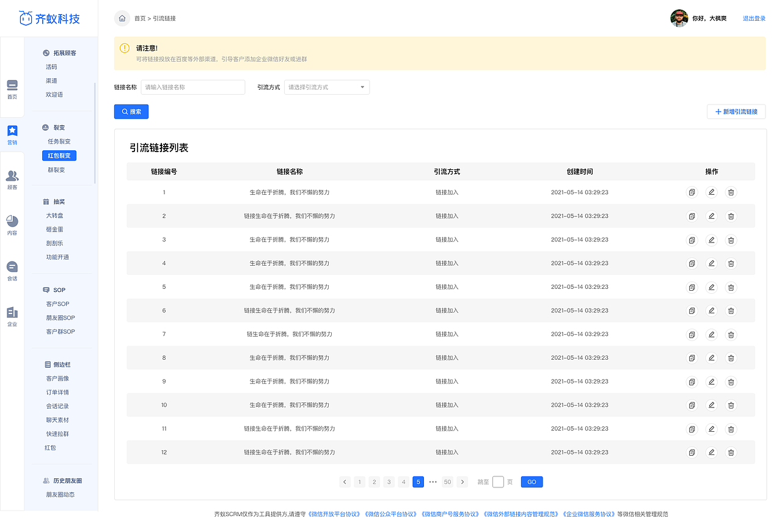Viewport: 782px width, 532px height.
Task: Click 创建时间 column header
Action: point(579,172)
